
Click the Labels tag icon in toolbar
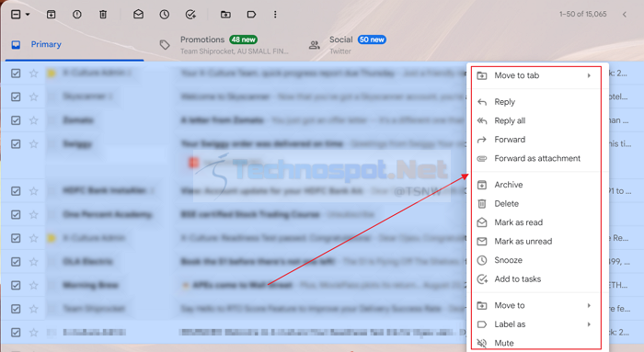[x=251, y=15]
